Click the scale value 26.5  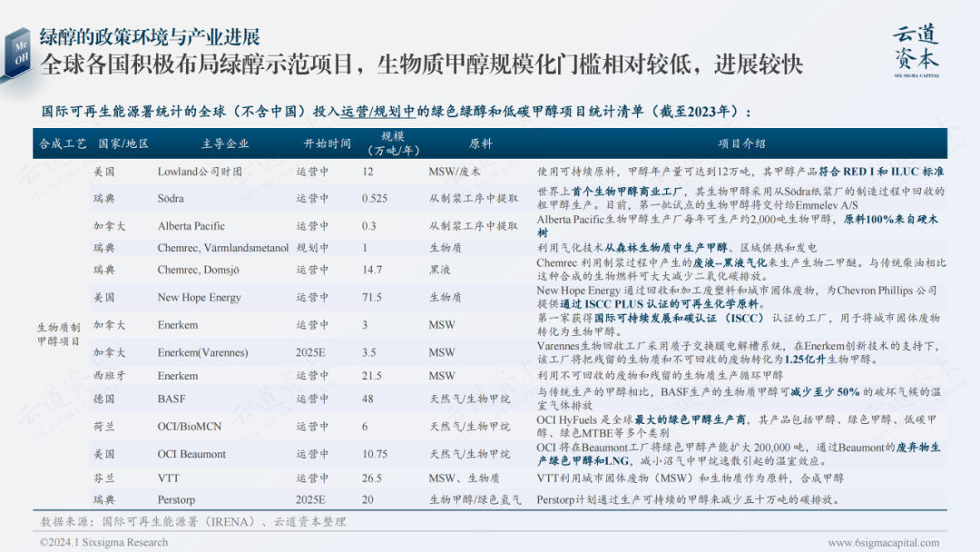point(371,478)
